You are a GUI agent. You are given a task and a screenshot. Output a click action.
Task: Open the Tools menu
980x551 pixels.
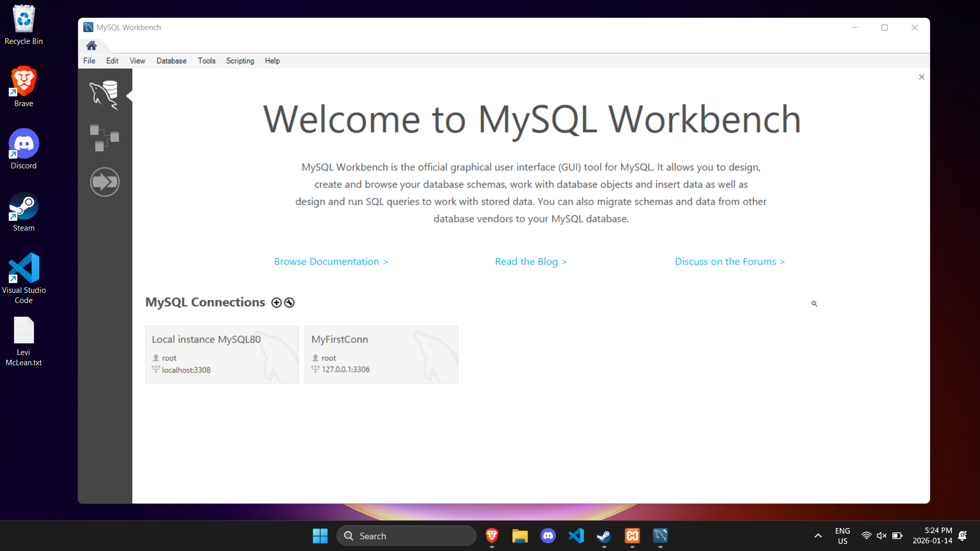[x=207, y=61]
